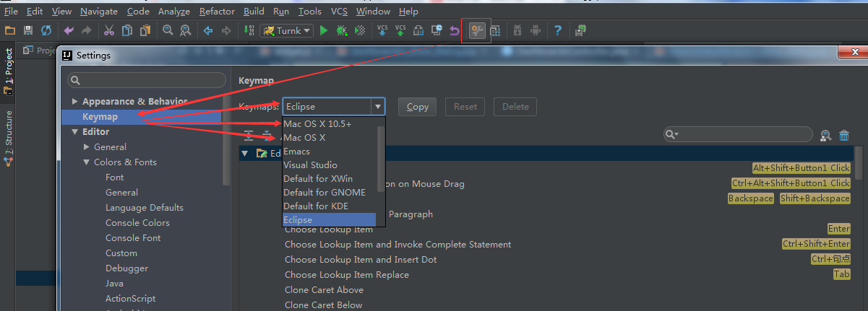Click the Find magnifier icon
This screenshot has width=868, height=311.
[x=168, y=30]
